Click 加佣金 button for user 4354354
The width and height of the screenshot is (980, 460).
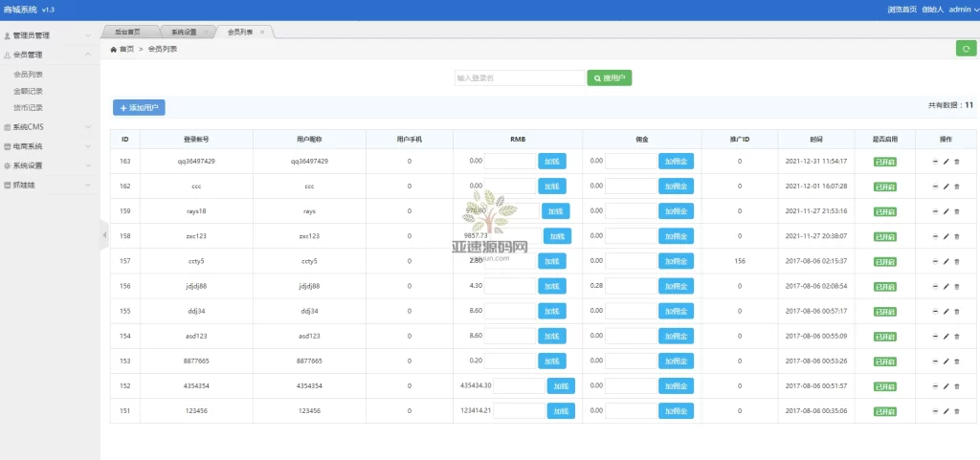[x=676, y=386]
